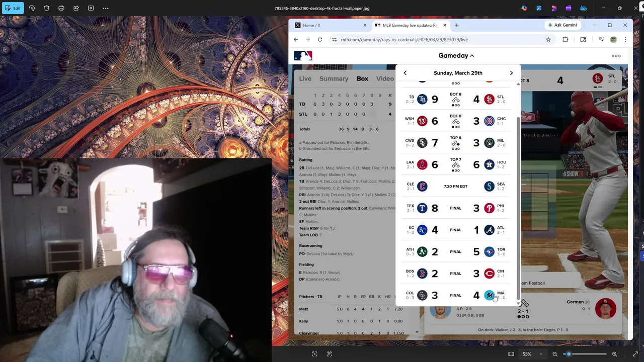Open the Live tab
Image resolution: width=644 pixels, height=362 pixels.
pyautogui.click(x=305, y=79)
